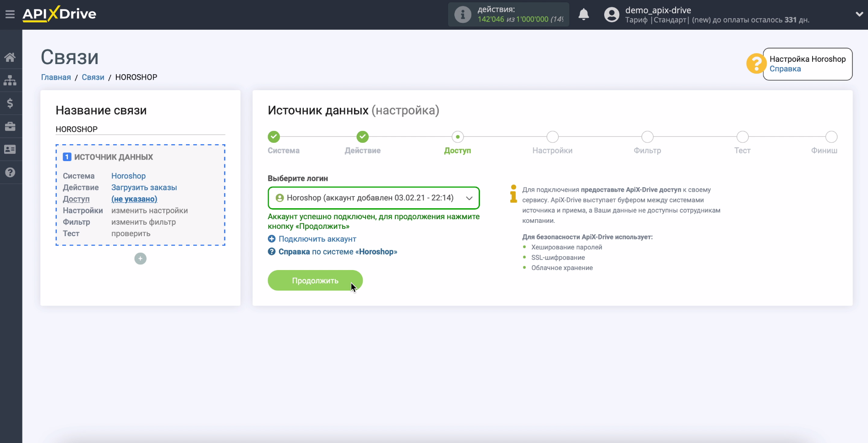Click the yellow question mark help icon
Image resolution: width=868 pixels, height=443 pixels.
click(x=756, y=64)
